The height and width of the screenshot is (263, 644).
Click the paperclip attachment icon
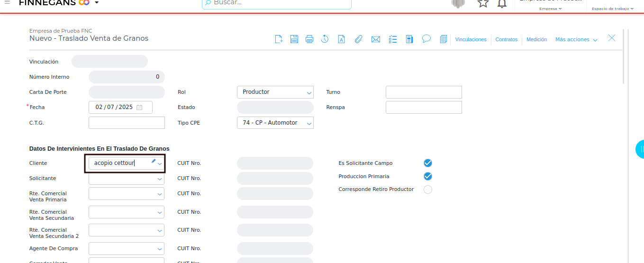click(x=359, y=39)
